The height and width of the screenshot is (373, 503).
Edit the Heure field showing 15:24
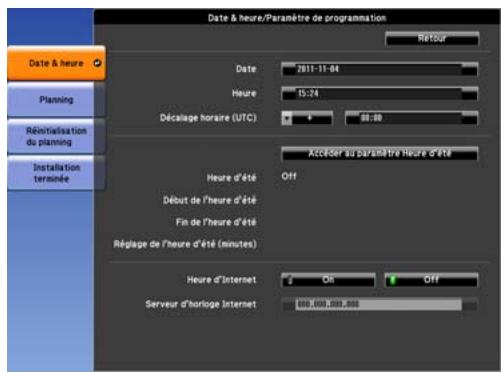point(379,94)
